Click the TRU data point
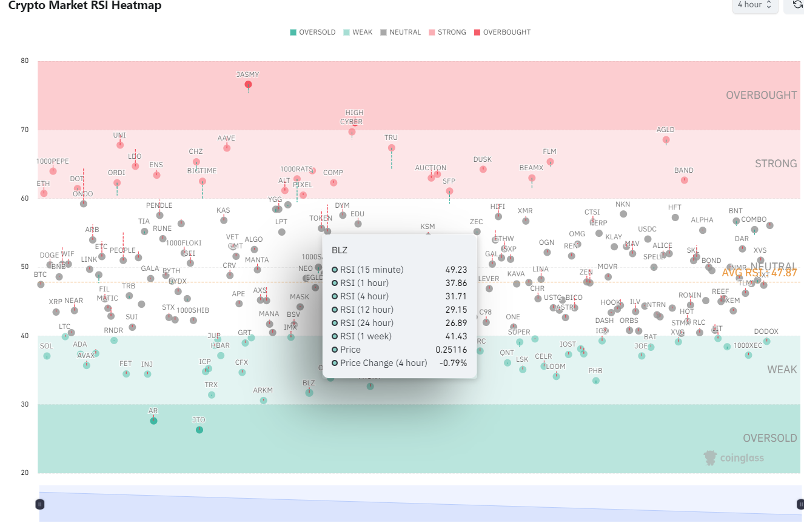The width and height of the screenshot is (804, 532). pyautogui.click(x=392, y=148)
